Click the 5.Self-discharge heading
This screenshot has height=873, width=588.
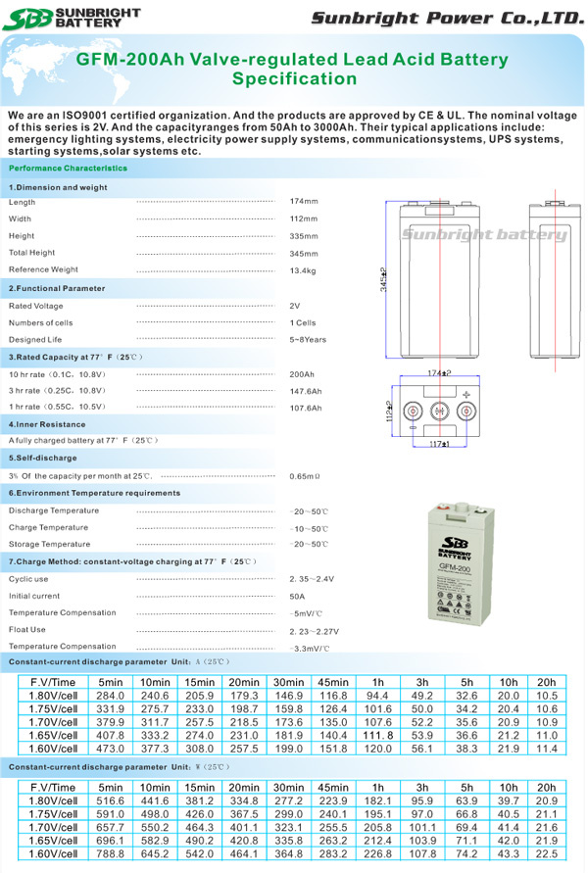[43, 458]
